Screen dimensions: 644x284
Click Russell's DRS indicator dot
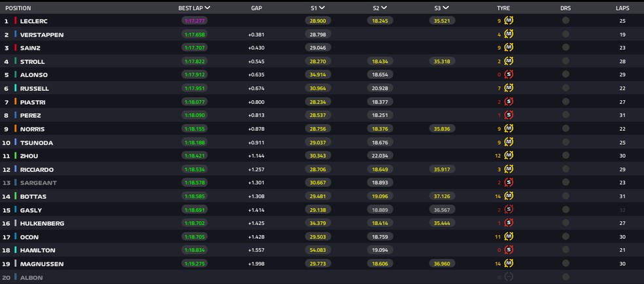click(565, 88)
